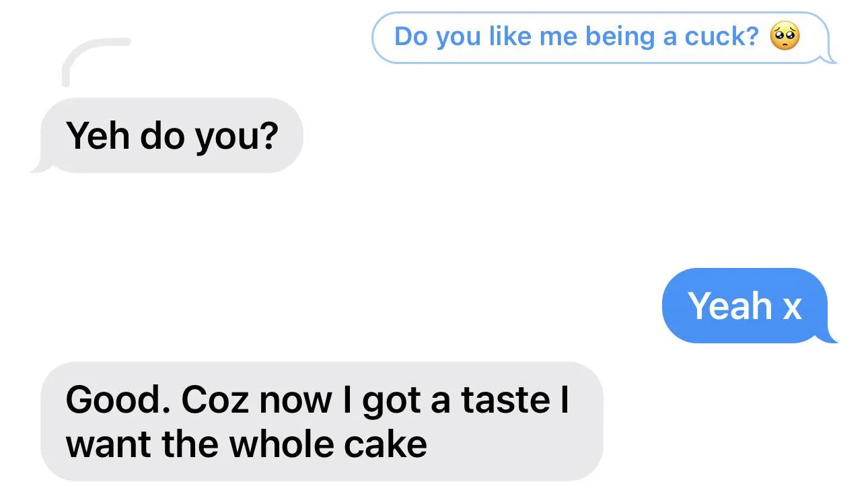The image size is (868, 482).
Task: Click the tail of the blue "Yeah x" bubble
Action: click(x=830, y=337)
